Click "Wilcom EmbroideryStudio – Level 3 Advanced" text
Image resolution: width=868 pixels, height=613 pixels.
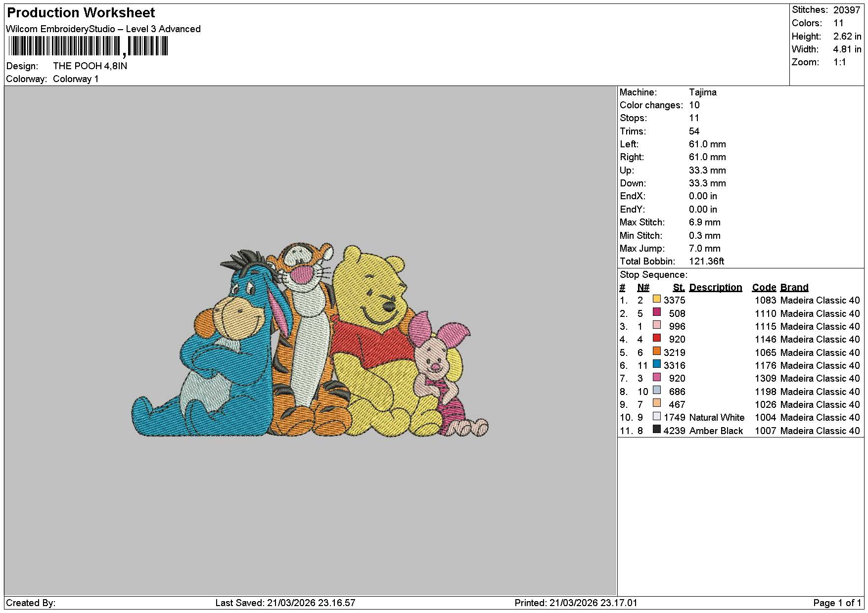click(x=103, y=29)
